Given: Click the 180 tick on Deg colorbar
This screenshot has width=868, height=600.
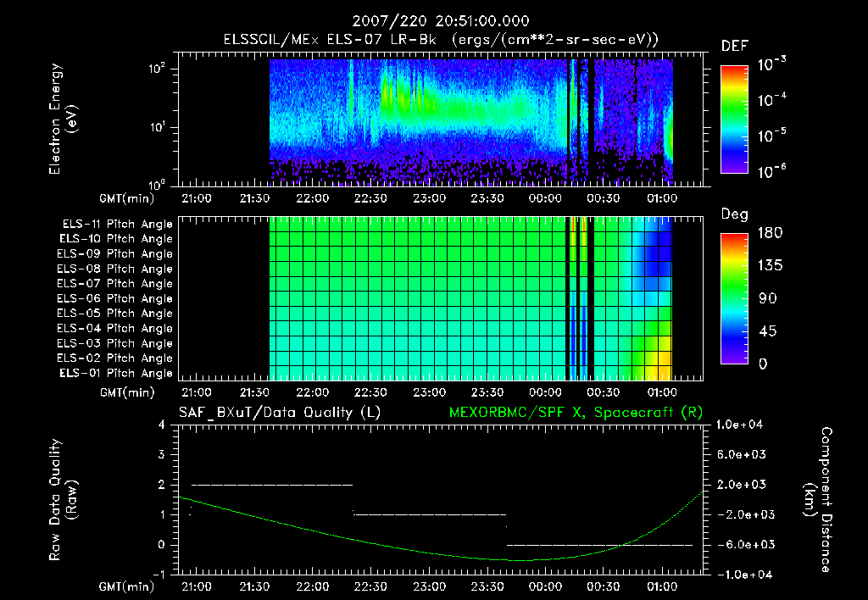Looking at the screenshot, I should click(x=770, y=233).
